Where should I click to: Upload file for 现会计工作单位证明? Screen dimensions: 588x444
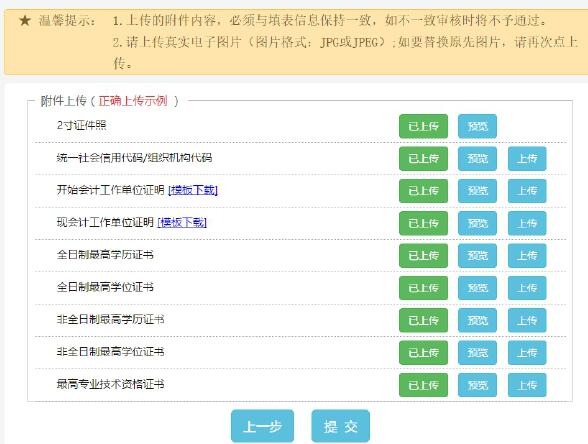(x=527, y=224)
